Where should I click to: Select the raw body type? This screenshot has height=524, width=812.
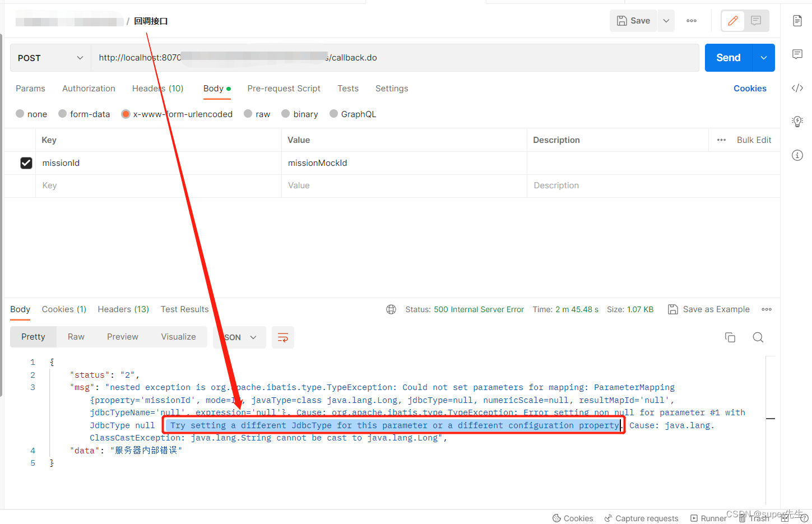pos(257,114)
